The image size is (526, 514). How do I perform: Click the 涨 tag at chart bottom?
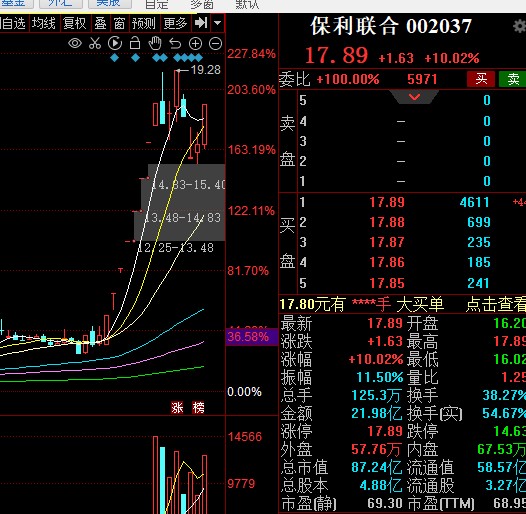pyautogui.click(x=177, y=408)
